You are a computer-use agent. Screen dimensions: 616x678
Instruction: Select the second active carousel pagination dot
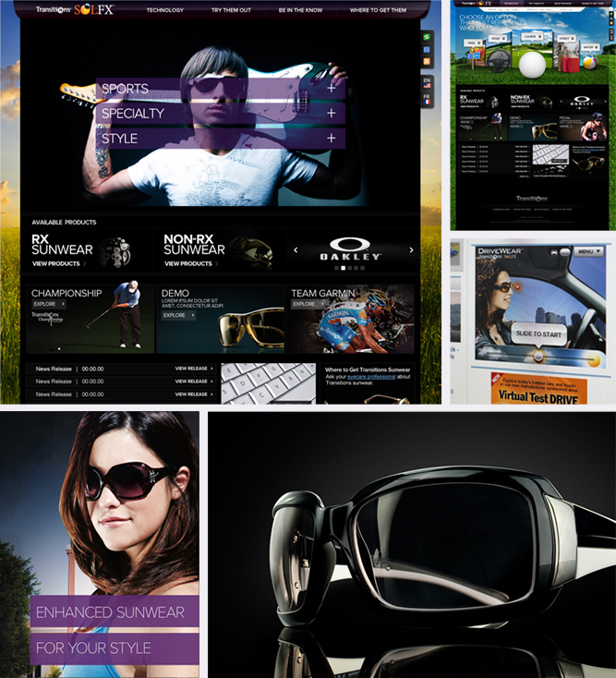click(343, 268)
